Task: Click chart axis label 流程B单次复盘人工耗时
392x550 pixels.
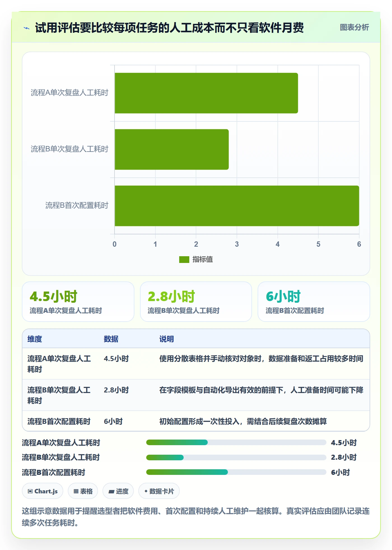Action: tap(69, 149)
